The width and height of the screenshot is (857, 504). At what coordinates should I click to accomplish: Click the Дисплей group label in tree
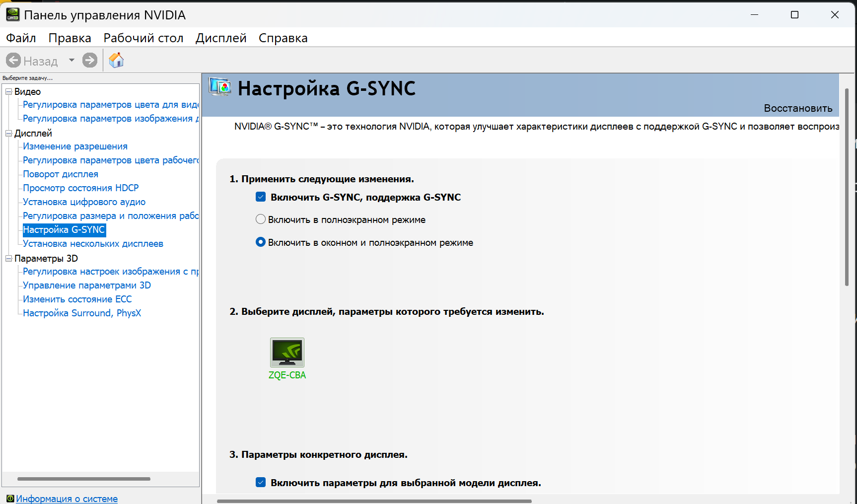(x=33, y=134)
